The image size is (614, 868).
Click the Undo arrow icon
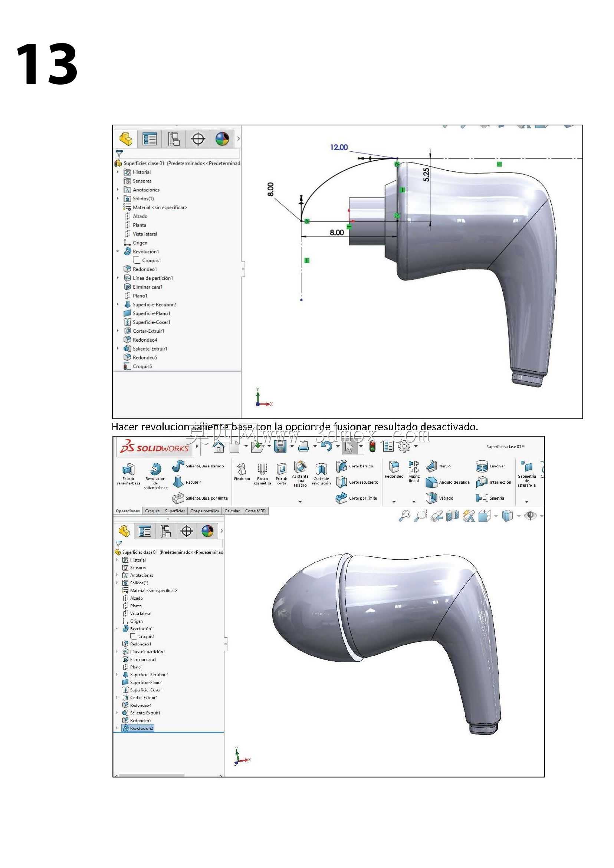pyautogui.click(x=326, y=447)
